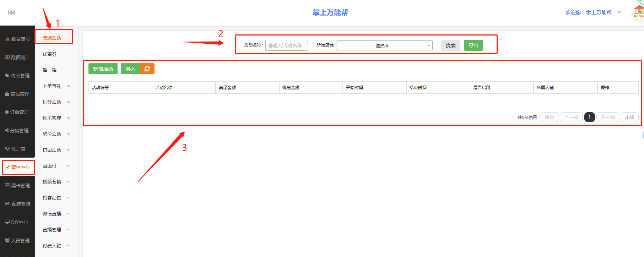Open the user account dropdown arrow
The image size is (644, 257).
[x=619, y=12]
